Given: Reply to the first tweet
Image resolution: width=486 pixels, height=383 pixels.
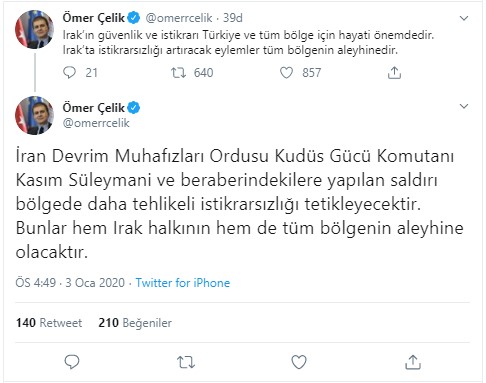Looking at the screenshot, I should click(x=70, y=73).
